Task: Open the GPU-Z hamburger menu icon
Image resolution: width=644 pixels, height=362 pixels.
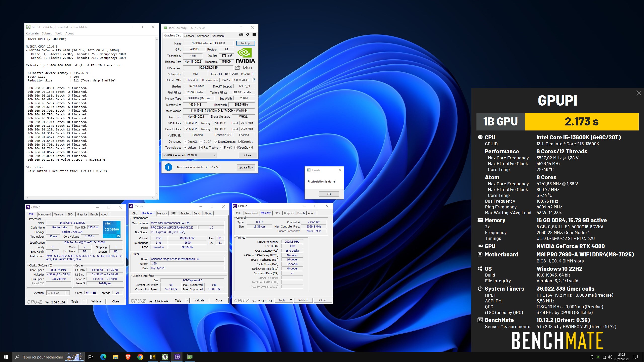Action: [254, 34]
